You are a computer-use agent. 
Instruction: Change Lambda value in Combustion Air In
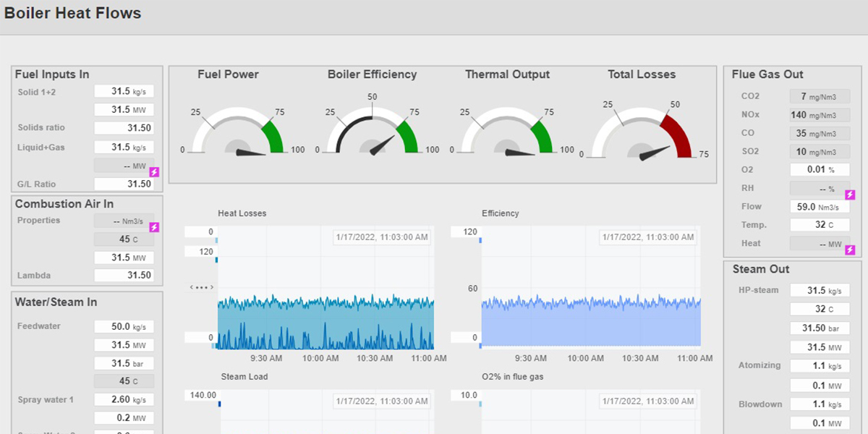(x=123, y=275)
